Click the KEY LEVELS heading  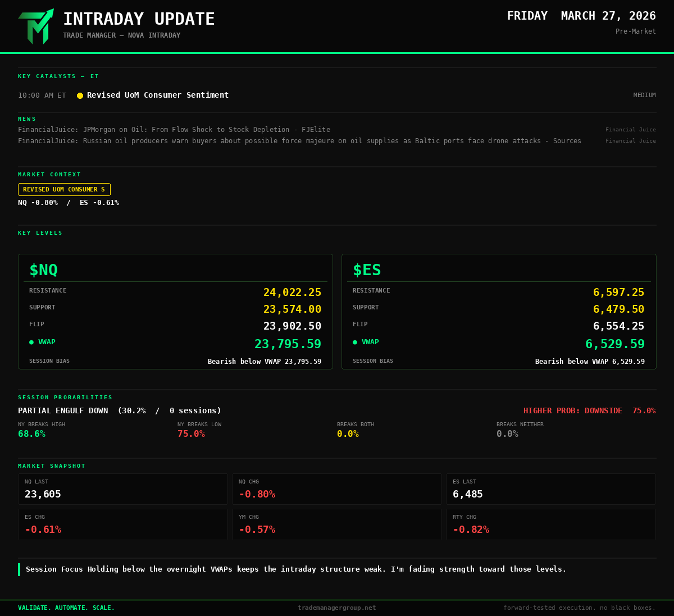pyautogui.click(x=40, y=233)
